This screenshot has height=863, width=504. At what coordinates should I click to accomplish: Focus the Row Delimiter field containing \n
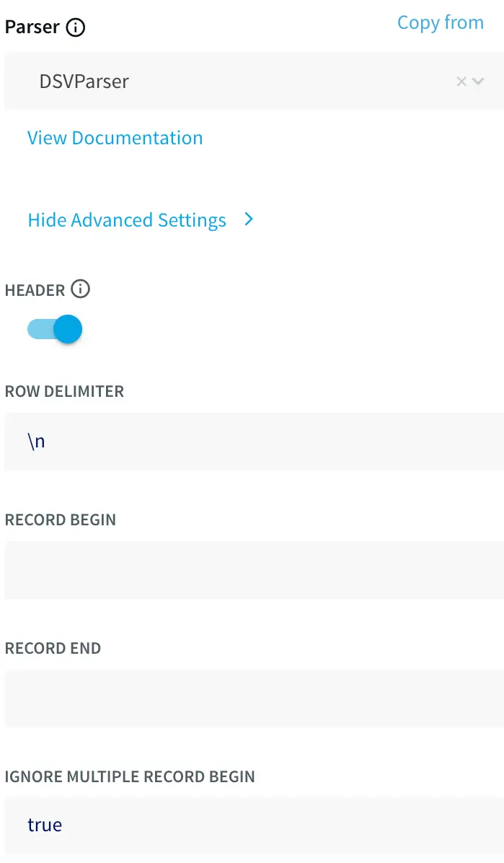(252, 442)
